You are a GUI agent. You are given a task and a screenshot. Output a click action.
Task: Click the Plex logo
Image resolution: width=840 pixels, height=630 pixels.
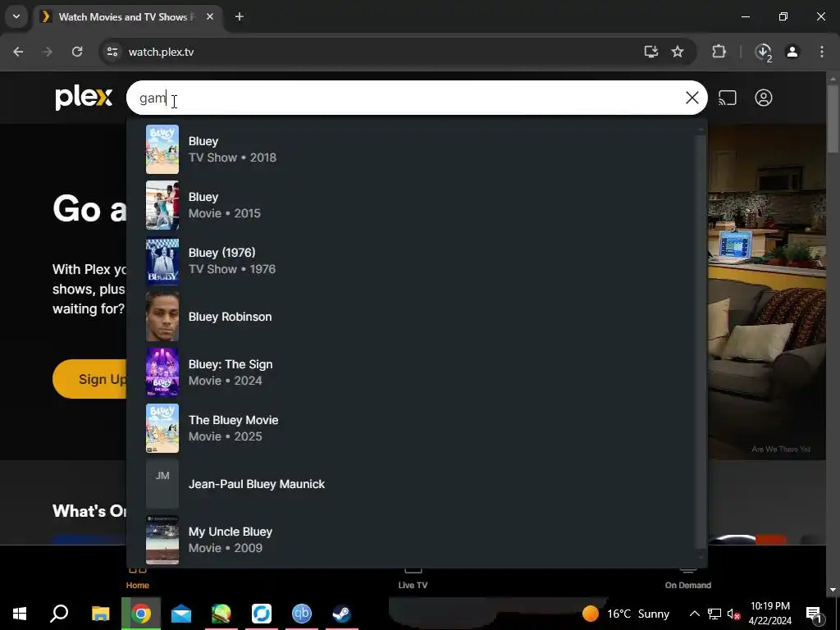(x=84, y=98)
